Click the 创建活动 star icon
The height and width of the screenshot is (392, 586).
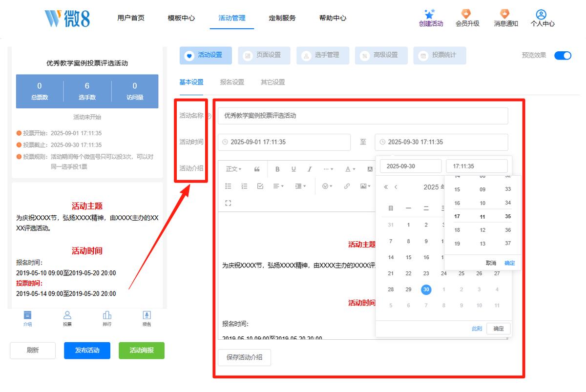430,14
